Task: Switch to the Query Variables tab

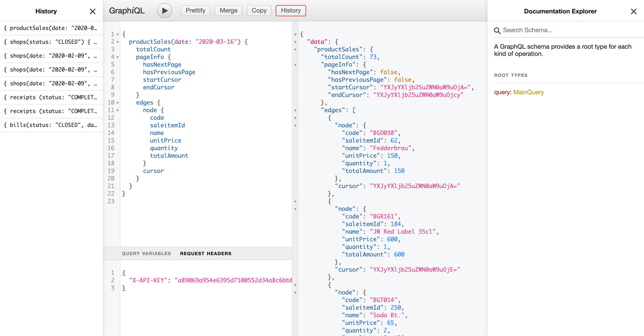Action: (x=146, y=253)
